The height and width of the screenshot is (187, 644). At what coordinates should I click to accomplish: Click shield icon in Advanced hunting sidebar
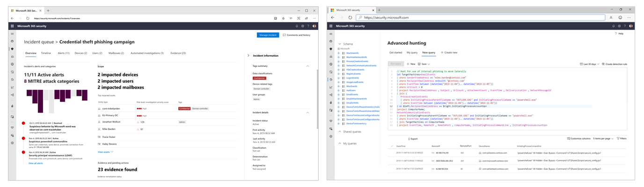click(332, 49)
